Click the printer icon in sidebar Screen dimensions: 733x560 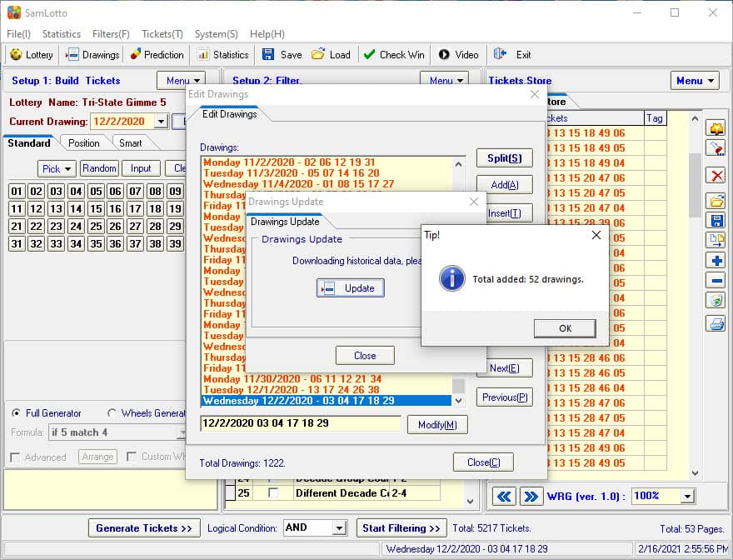pos(716,323)
